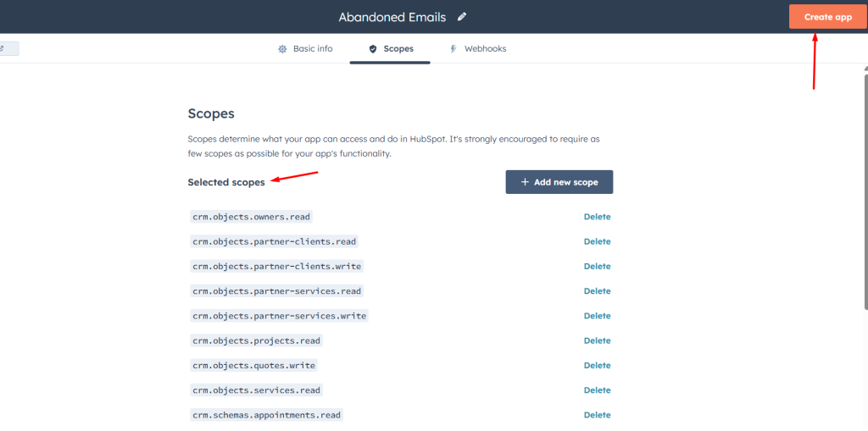The image size is (868, 431).
Task: Delete the crm.objects.partner-services.write scope
Action: [x=598, y=316]
